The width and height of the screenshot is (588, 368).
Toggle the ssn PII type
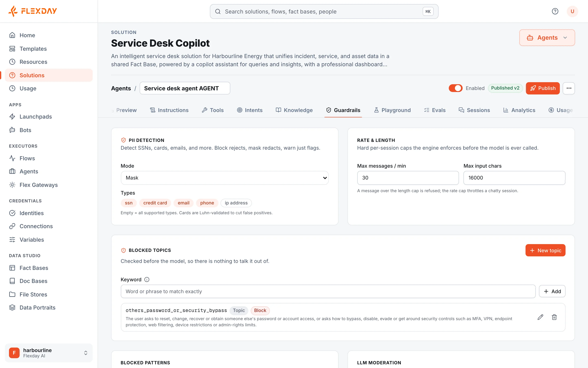point(129,203)
